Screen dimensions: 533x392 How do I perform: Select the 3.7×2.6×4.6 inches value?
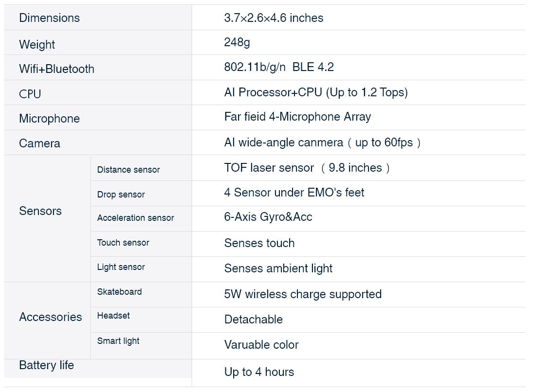(274, 18)
